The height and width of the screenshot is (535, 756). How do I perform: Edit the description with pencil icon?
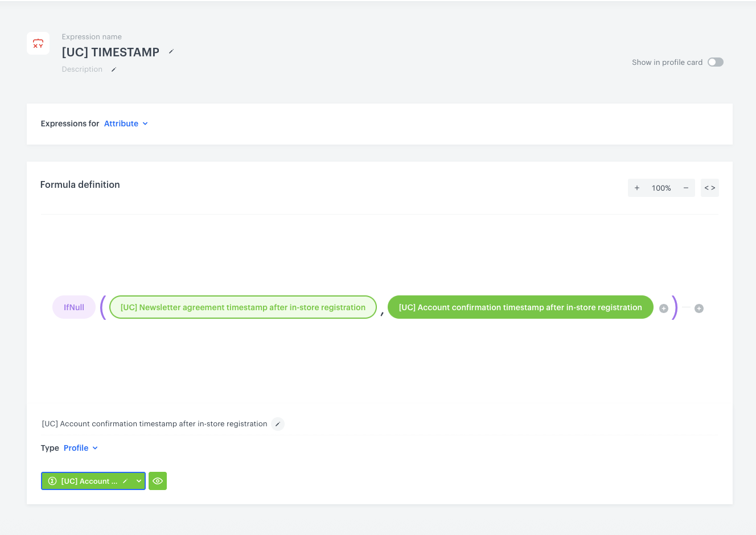coord(113,69)
